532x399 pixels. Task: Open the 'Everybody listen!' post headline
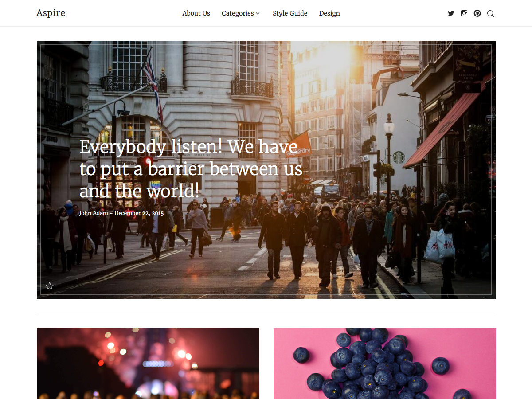[191, 169]
